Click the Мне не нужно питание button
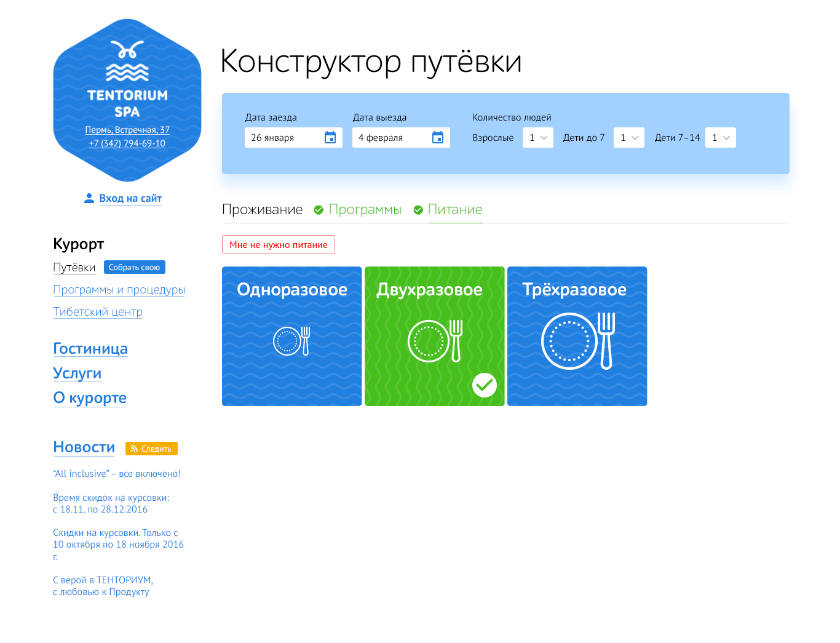The height and width of the screenshot is (643, 840). tap(278, 244)
